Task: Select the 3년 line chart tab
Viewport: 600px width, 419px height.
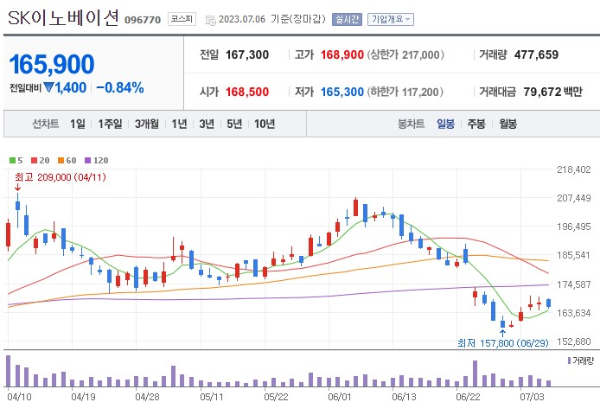Action: [207, 124]
